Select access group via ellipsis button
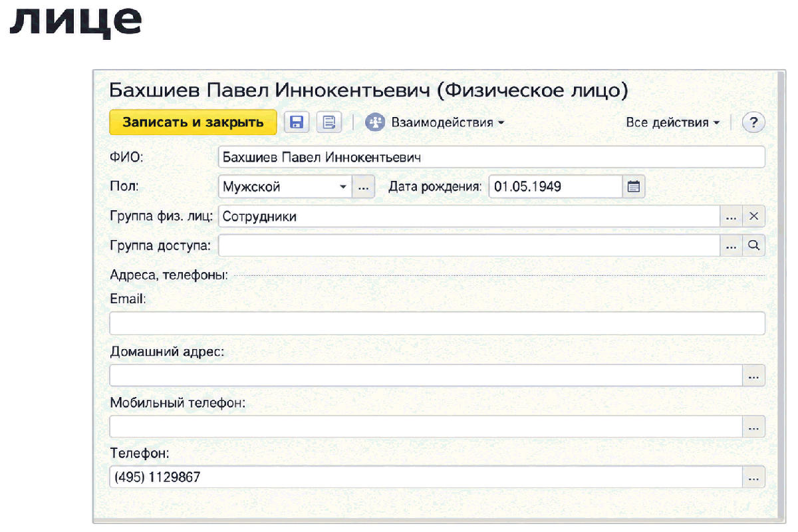 (x=731, y=245)
